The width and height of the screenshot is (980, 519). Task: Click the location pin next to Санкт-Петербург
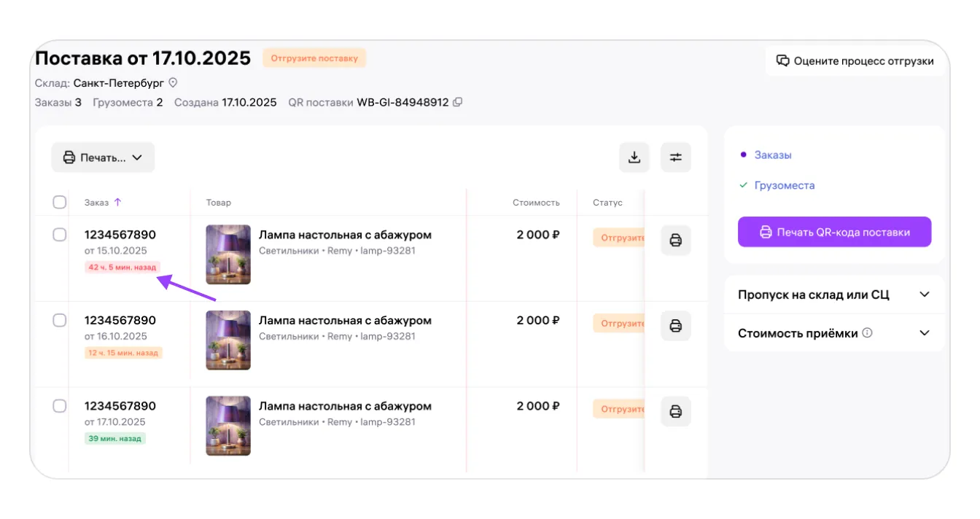173,83
